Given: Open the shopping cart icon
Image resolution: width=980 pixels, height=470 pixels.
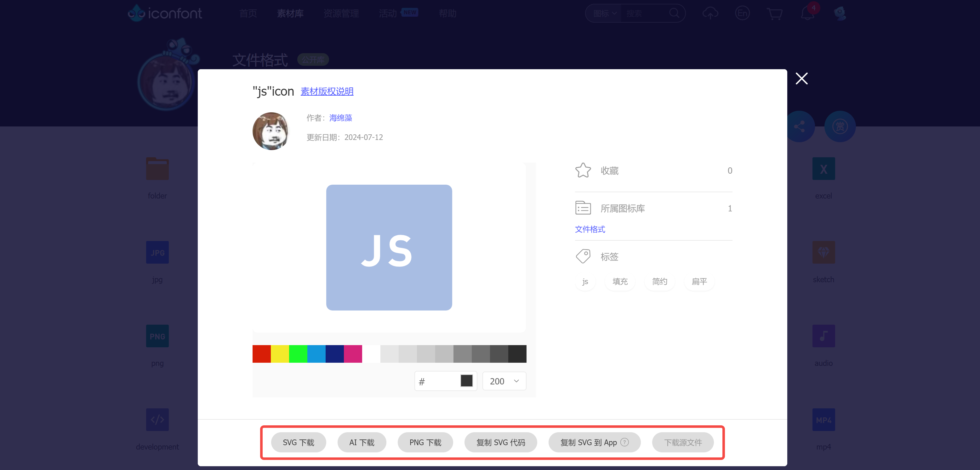Looking at the screenshot, I should point(775,14).
